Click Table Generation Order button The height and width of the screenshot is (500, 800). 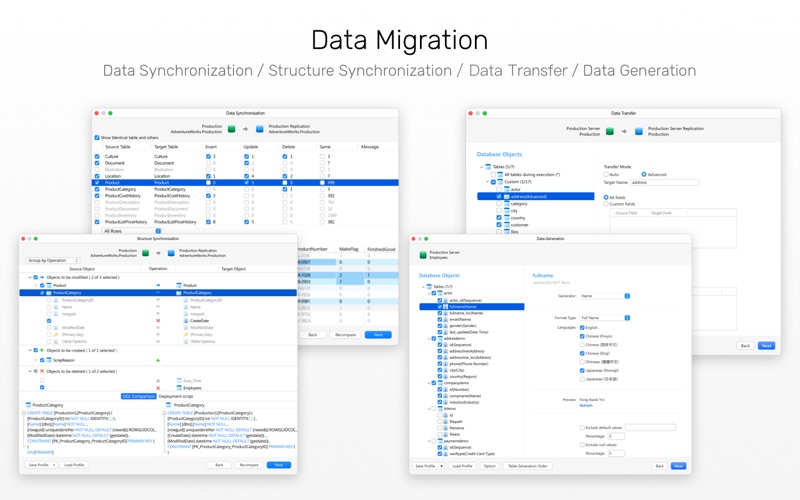(x=528, y=466)
